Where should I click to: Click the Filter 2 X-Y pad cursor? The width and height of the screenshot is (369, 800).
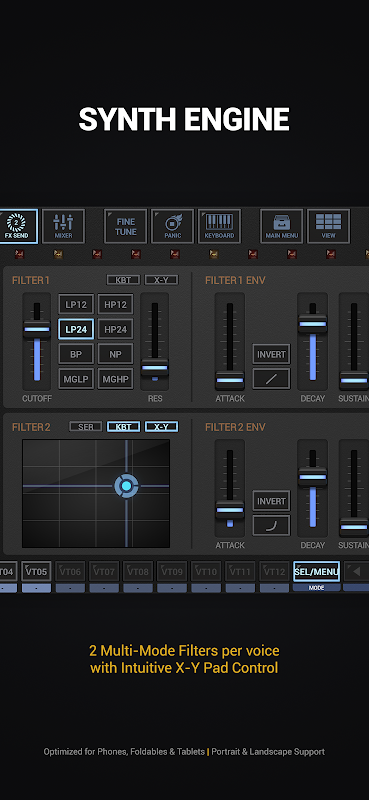coord(126,486)
